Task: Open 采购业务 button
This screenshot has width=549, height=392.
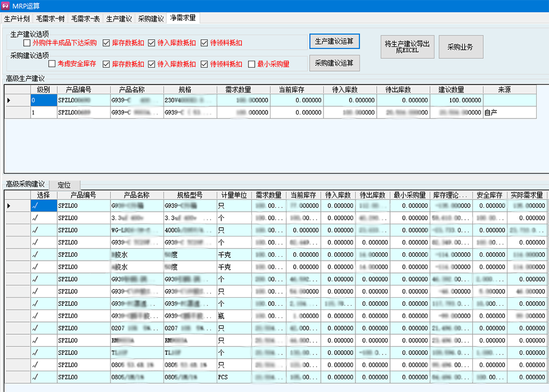Action: [461, 47]
